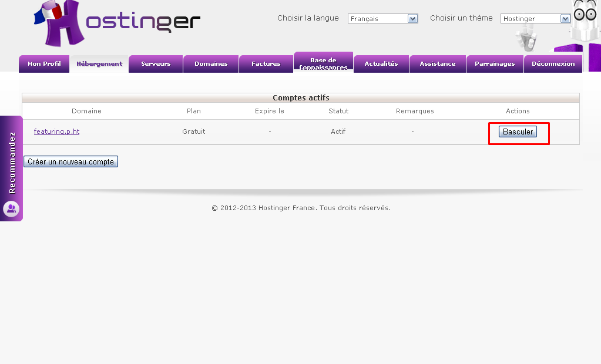Image resolution: width=601 pixels, height=364 pixels.
Task: Go to Actualités tab
Action: coord(381,64)
